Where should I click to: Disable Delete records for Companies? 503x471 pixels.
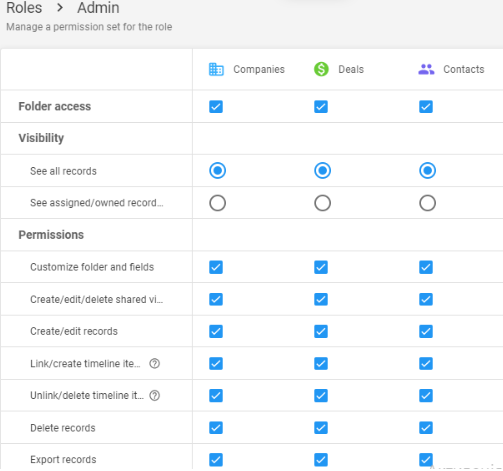point(216,428)
